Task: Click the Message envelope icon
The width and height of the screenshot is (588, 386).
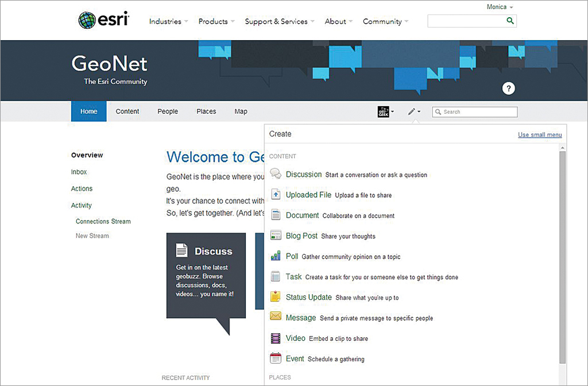Action: (276, 316)
